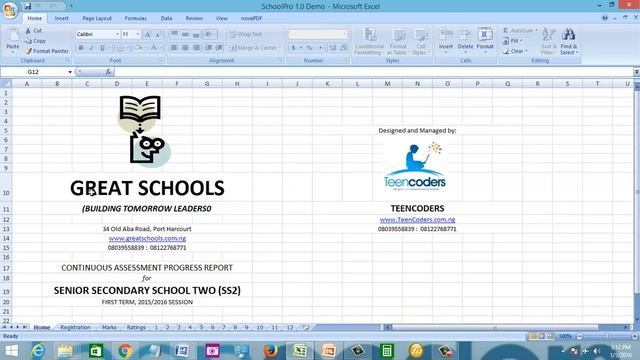
Task: Click the formula bar input field
Action: (x=373, y=72)
